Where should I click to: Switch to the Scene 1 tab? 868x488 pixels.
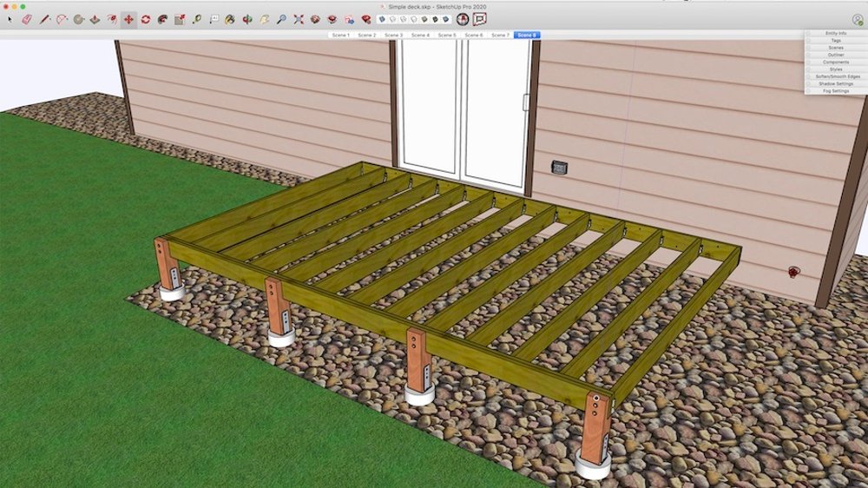click(x=341, y=36)
